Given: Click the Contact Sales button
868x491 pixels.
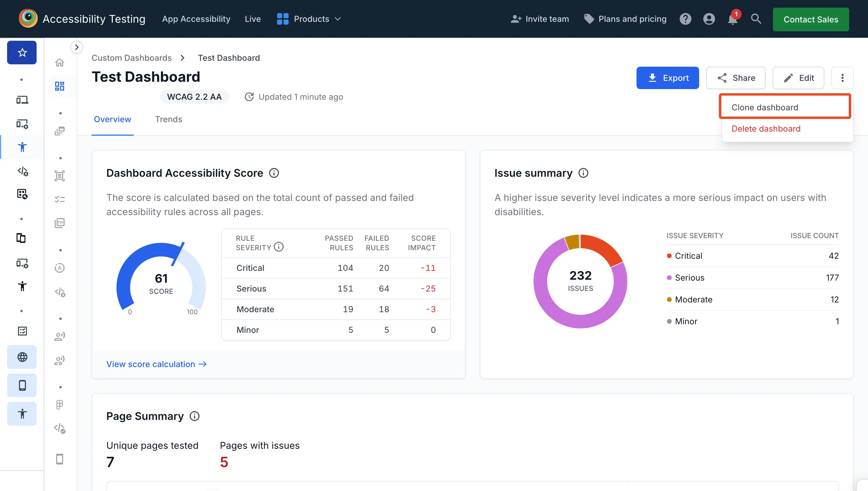Looking at the screenshot, I should pos(811,19).
